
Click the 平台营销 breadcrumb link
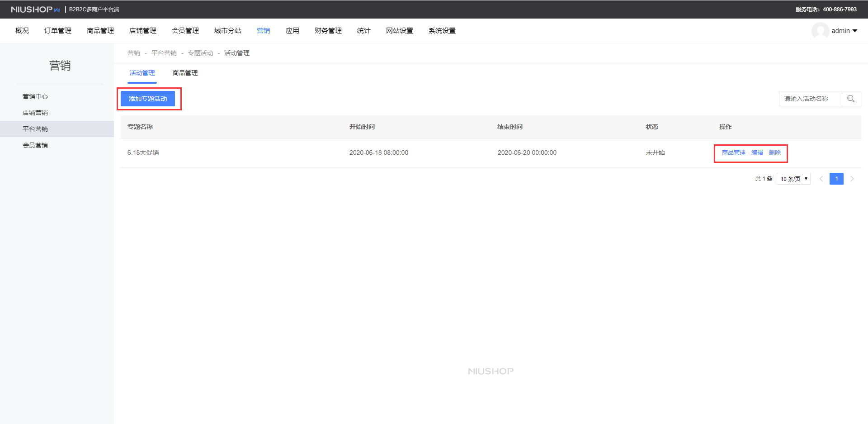pyautogui.click(x=164, y=53)
